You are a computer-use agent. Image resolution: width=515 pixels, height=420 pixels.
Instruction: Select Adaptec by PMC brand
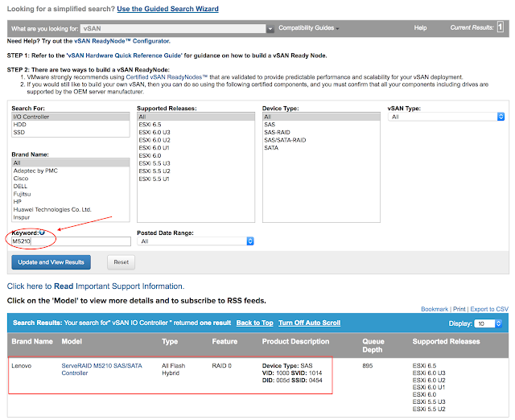[x=71, y=171]
